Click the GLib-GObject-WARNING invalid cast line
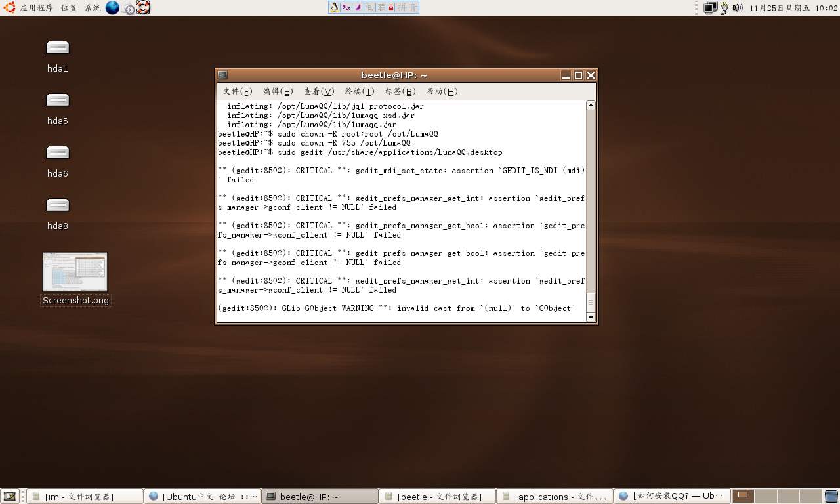The height and width of the screenshot is (504, 840). tap(396, 308)
